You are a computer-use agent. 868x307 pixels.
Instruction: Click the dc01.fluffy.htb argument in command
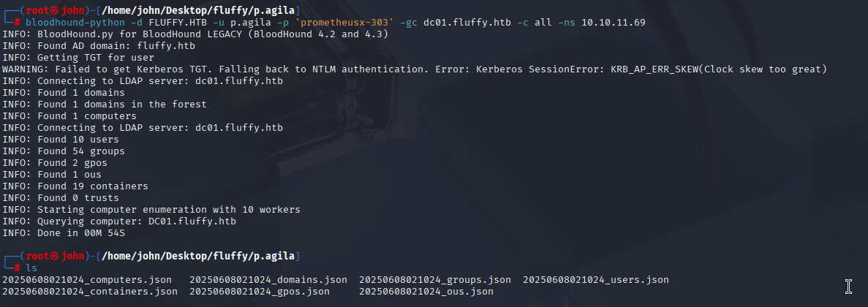pos(467,22)
